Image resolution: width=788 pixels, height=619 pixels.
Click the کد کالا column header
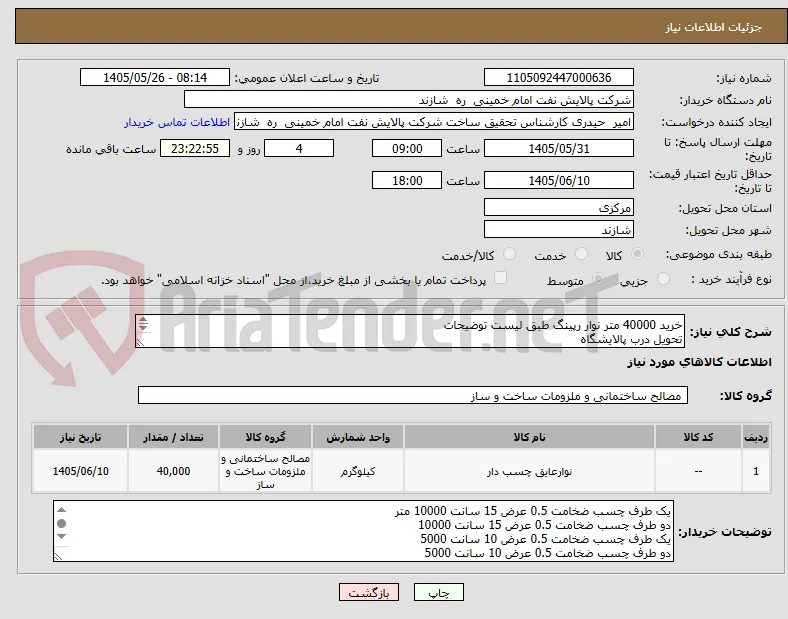click(x=698, y=437)
